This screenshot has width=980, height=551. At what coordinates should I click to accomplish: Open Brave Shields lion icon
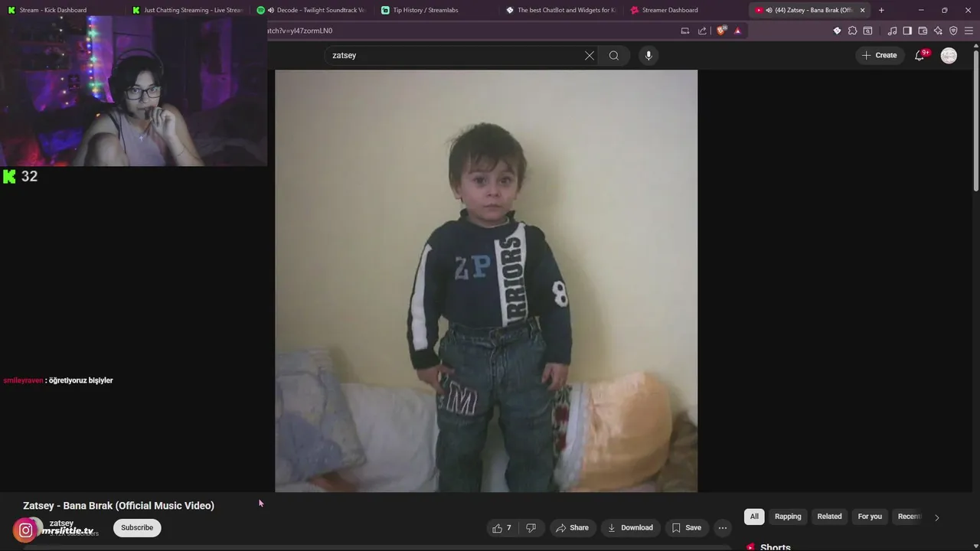click(x=721, y=31)
